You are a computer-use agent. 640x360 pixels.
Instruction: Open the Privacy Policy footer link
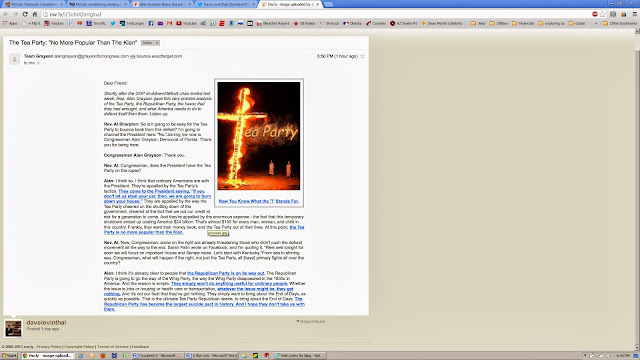click(49, 347)
